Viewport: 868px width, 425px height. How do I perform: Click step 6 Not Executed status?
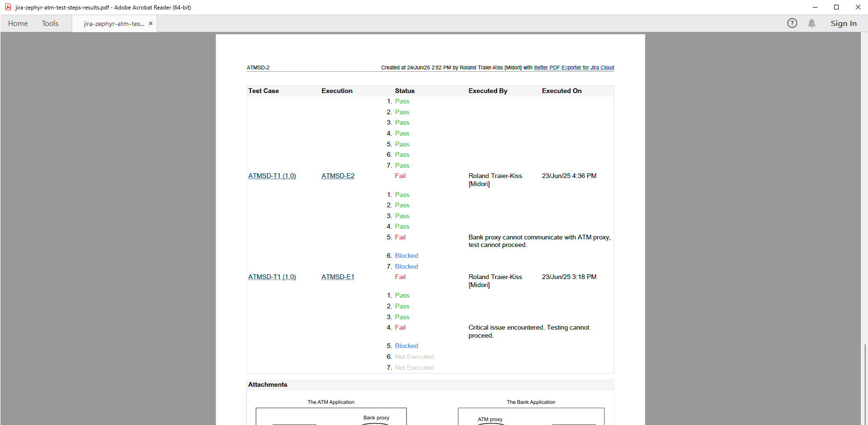414,357
